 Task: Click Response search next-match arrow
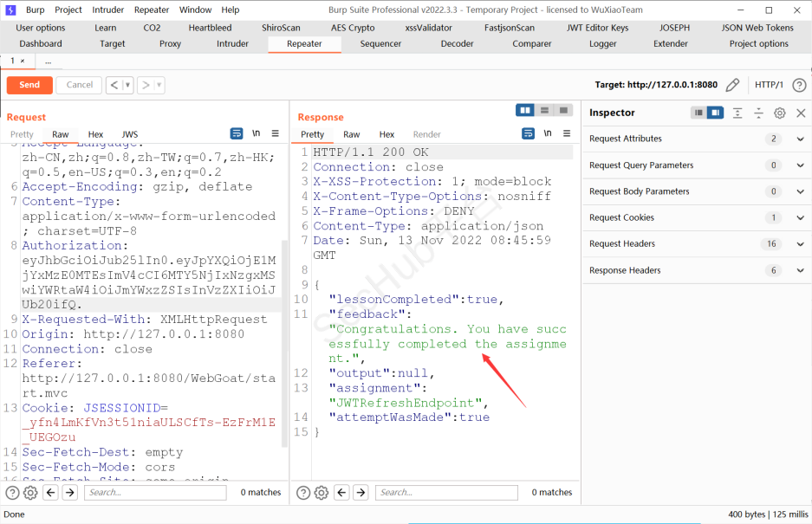point(361,493)
